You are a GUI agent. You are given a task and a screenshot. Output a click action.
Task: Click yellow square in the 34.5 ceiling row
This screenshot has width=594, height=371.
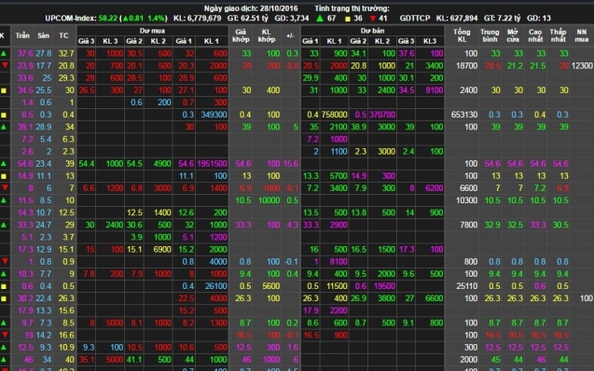pyautogui.click(x=4, y=90)
